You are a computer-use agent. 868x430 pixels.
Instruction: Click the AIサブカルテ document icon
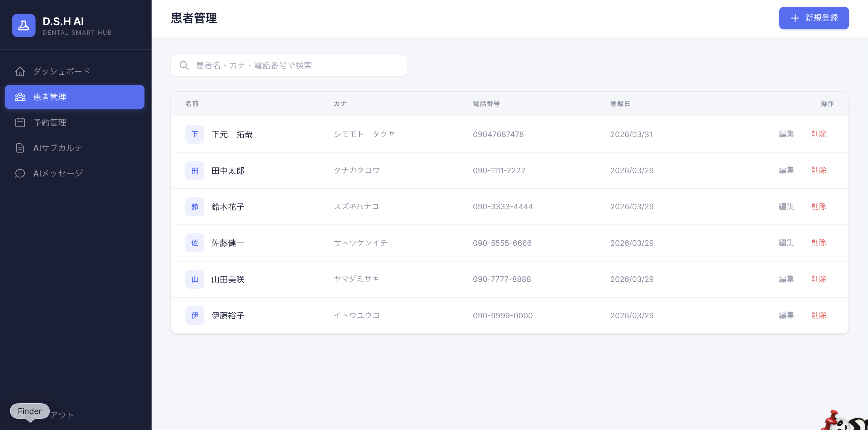click(x=20, y=148)
